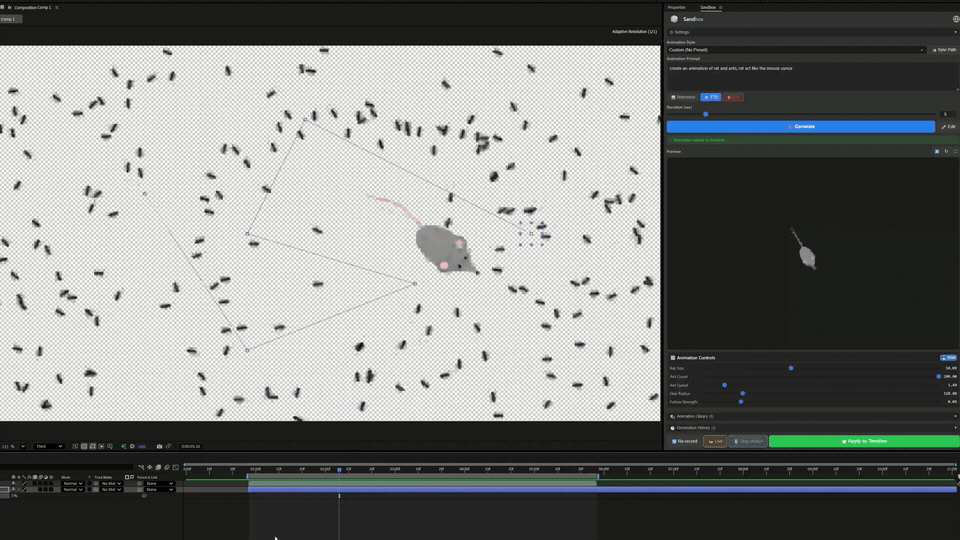This screenshot has width=960, height=540.
Task: Open the Animation Style dropdown
Action: pos(797,49)
